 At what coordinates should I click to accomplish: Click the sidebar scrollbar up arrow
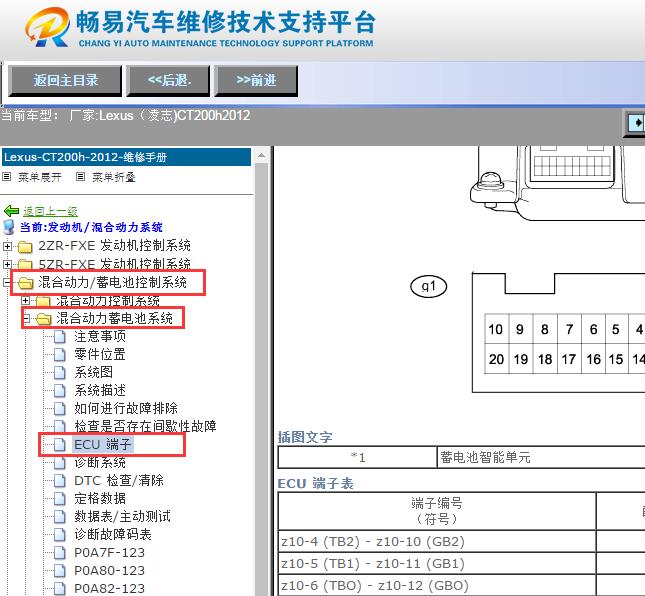coord(261,156)
